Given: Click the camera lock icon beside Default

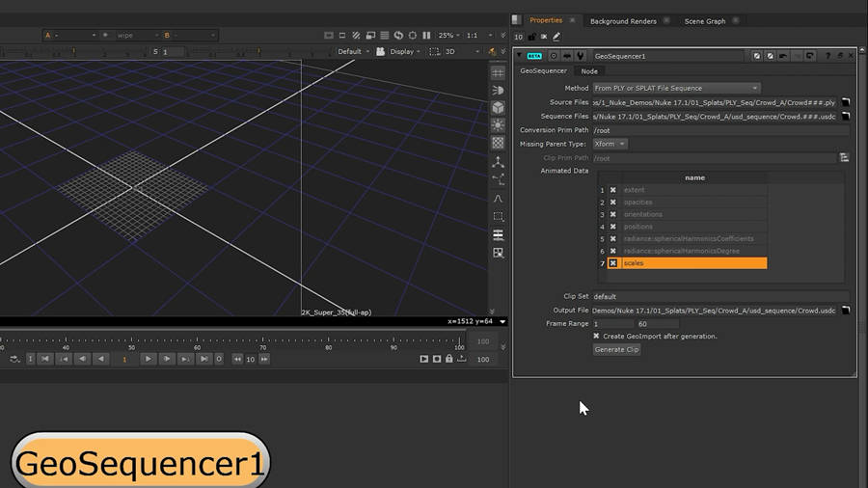Looking at the screenshot, I should tap(380, 51).
